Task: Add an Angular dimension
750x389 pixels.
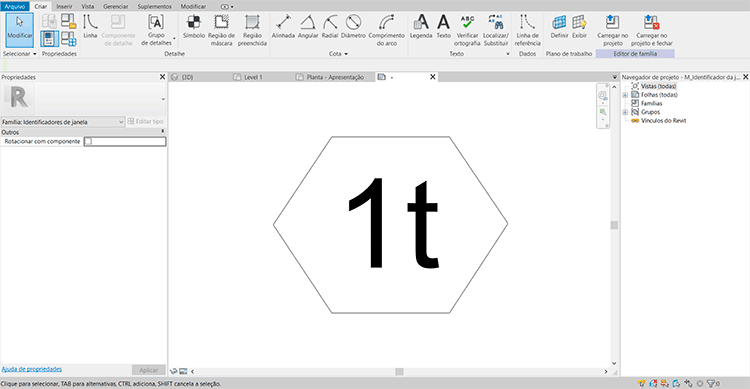Action: [x=308, y=27]
